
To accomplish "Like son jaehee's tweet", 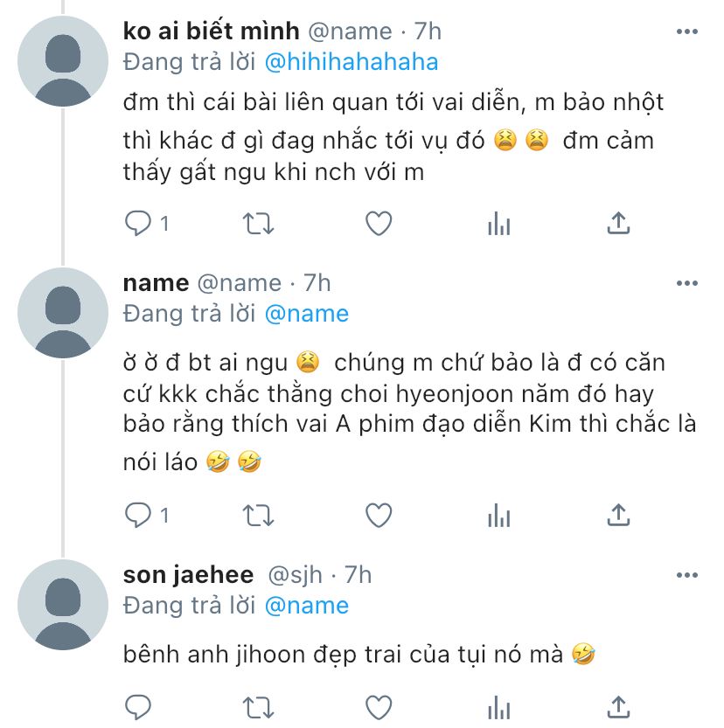I will 379,708.
